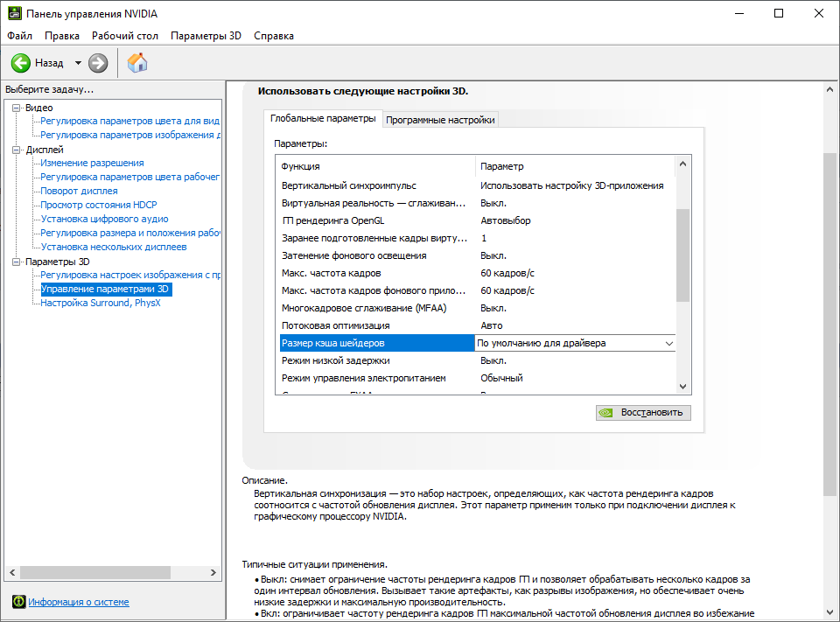Viewport: 840px width, 622px height.
Task: Click the Восстановить button
Action: point(643,413)
